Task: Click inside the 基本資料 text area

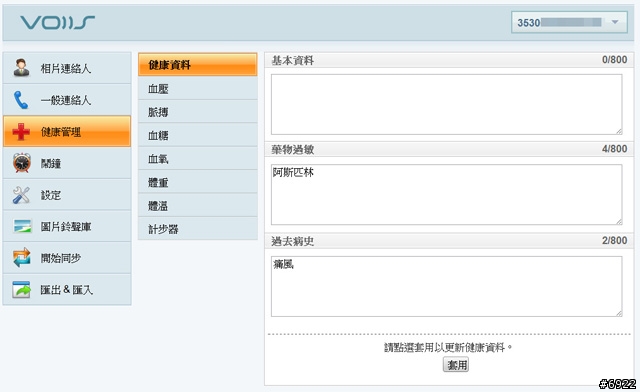Action: (x=447, y=105)
